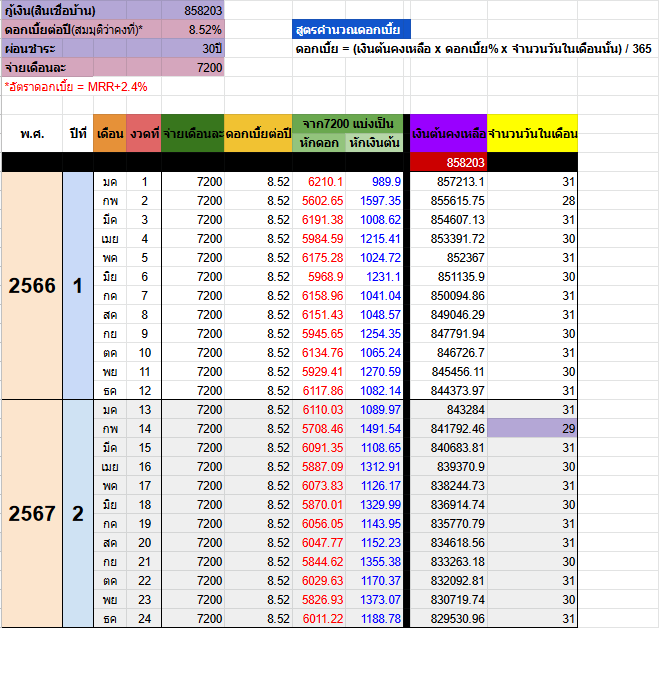Click the merged year cell 2566
Screen dimensions: 659x685
tap(32, 286)
